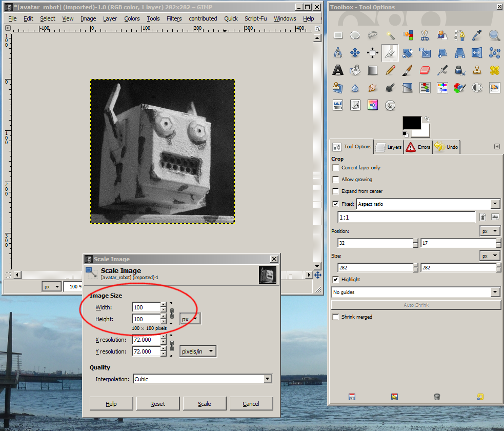
Task: Open the Filters menu
Action: 174,18
